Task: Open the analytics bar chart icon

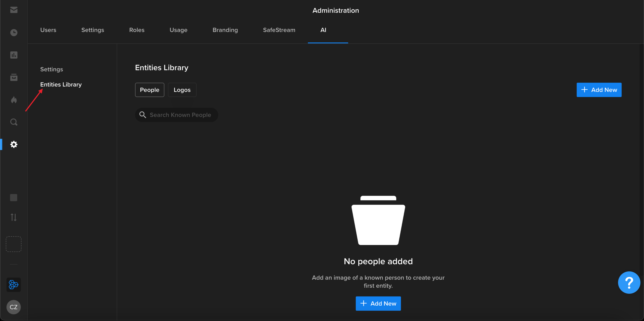Action: tap(14, 55)
